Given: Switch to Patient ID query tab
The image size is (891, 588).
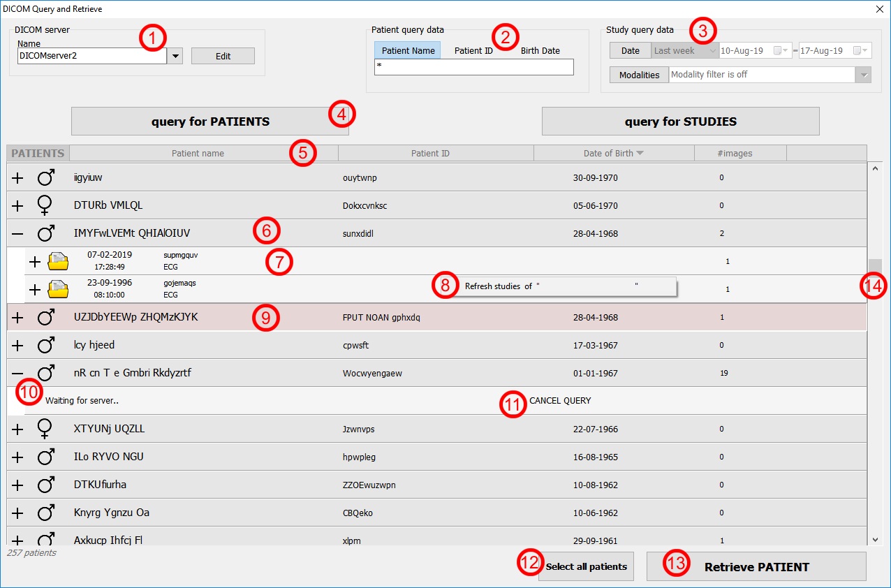Looking at the screenshot, I should (x=473, y=50).
